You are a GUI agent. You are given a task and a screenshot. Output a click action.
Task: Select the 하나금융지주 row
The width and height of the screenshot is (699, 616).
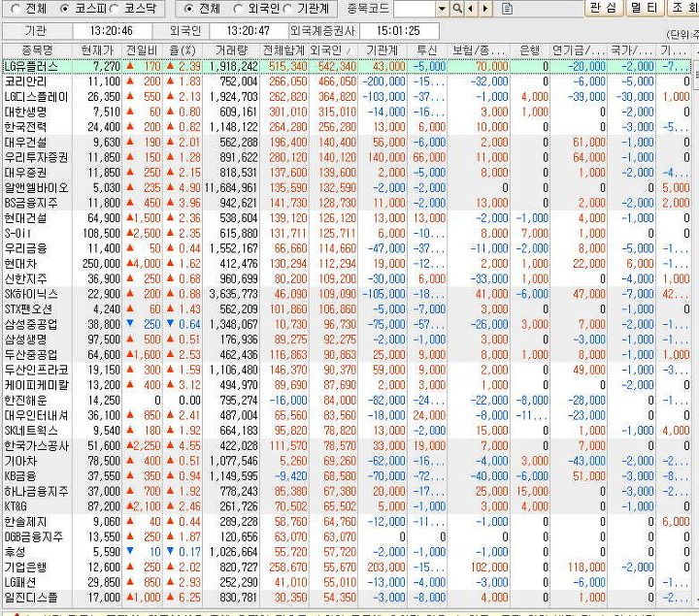pyautogui.click(x=347, y=491)
